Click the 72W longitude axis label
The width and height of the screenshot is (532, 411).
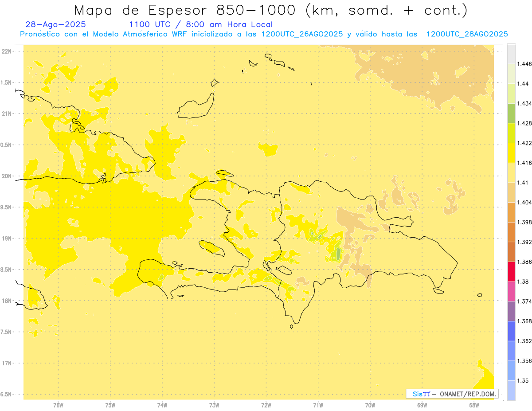(x=266, y=405)
